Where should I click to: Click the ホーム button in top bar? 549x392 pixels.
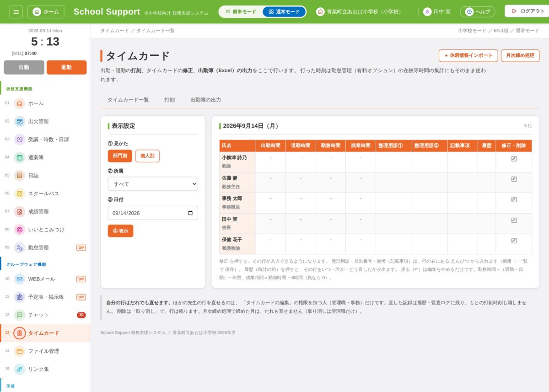point(46,11)
